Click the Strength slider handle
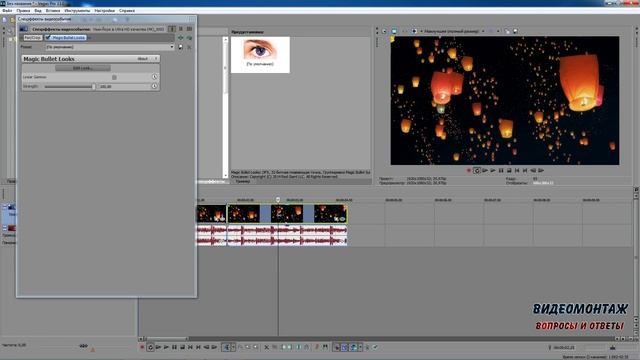Image resolution: width=640 pixels, height=360 pixels. coord(94,87)
